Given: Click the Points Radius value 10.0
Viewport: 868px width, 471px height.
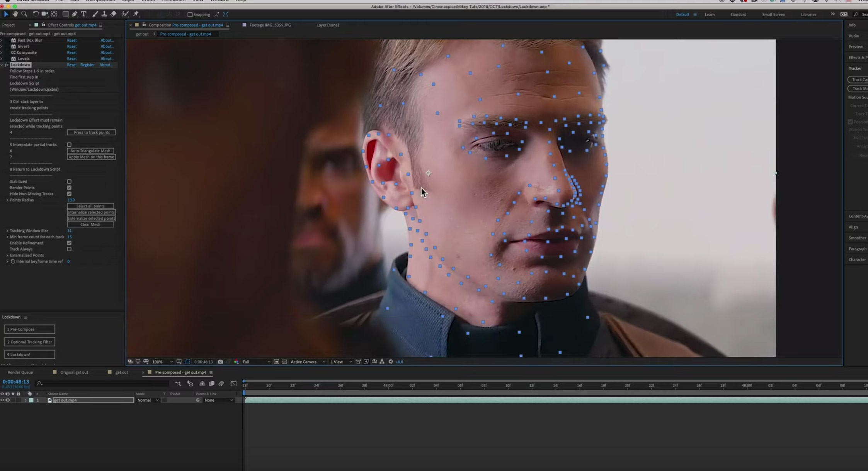Looking at the screenshot, I should pos(71,200).
